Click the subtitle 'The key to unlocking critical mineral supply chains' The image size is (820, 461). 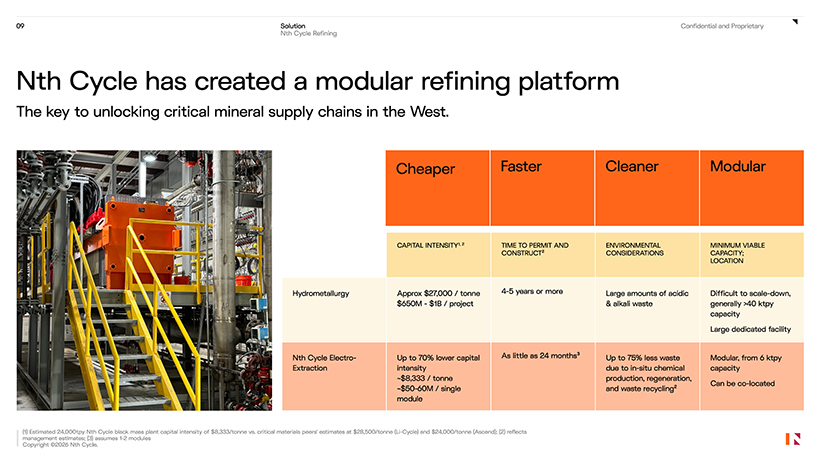(233, 112)
